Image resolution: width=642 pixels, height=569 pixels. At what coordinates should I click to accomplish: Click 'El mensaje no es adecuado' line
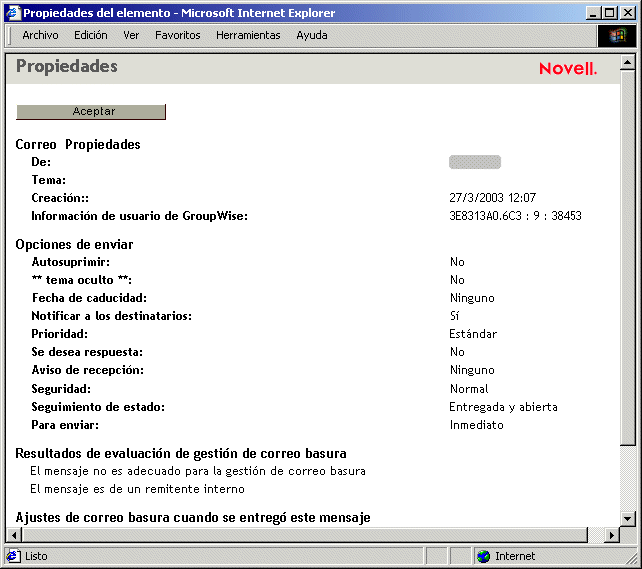pyautogui.click(x=198, y=471)
